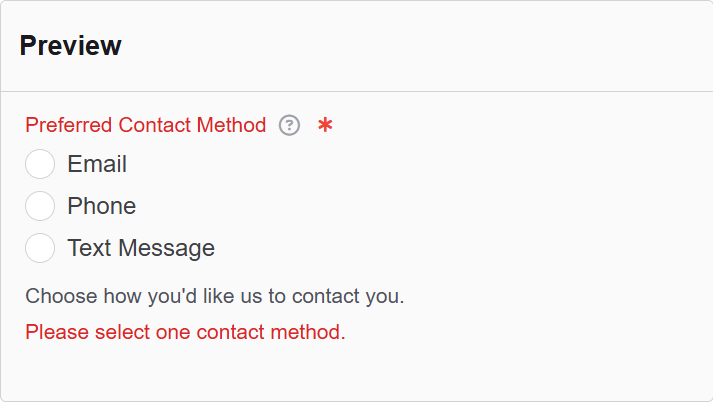Click the "Choose how you'd like" help text
Screen dimensions: 713x402
[214, 296]
